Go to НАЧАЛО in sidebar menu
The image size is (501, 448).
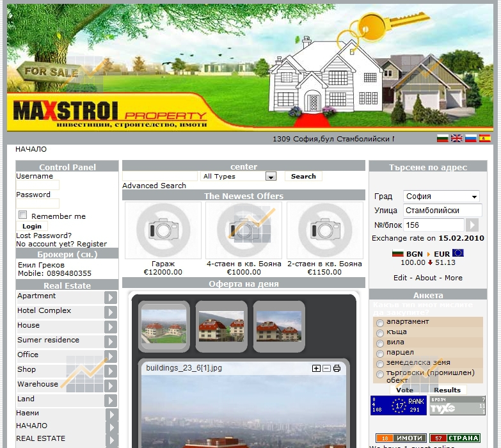coord(31,426)
